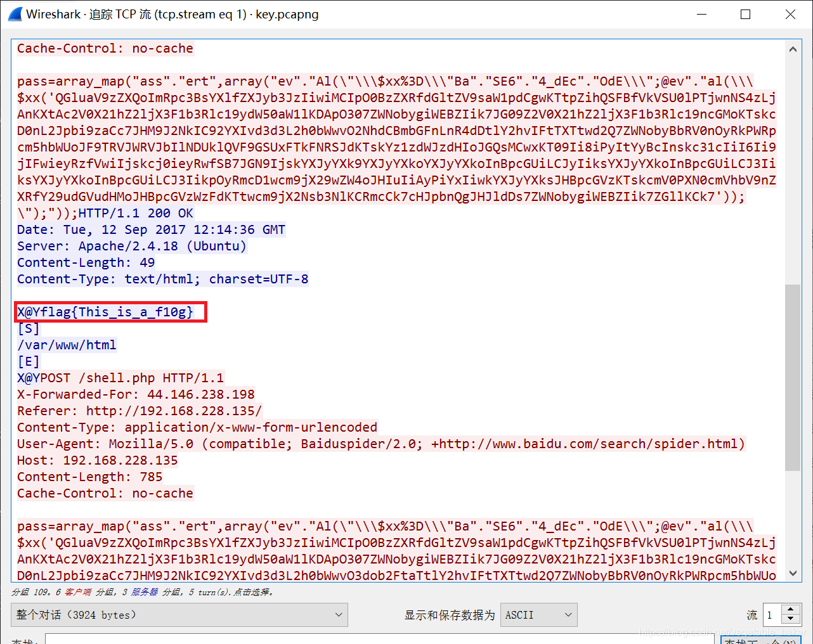The width and height of the screenshot is (813, 644).
Task: Click the User-Agent Baiduspider/2.0 header line
Action: point(381,444)
